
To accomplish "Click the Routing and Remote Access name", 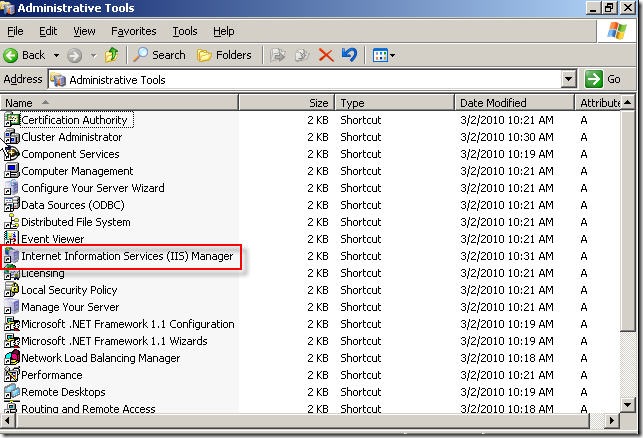I will (x=88, y=408).
